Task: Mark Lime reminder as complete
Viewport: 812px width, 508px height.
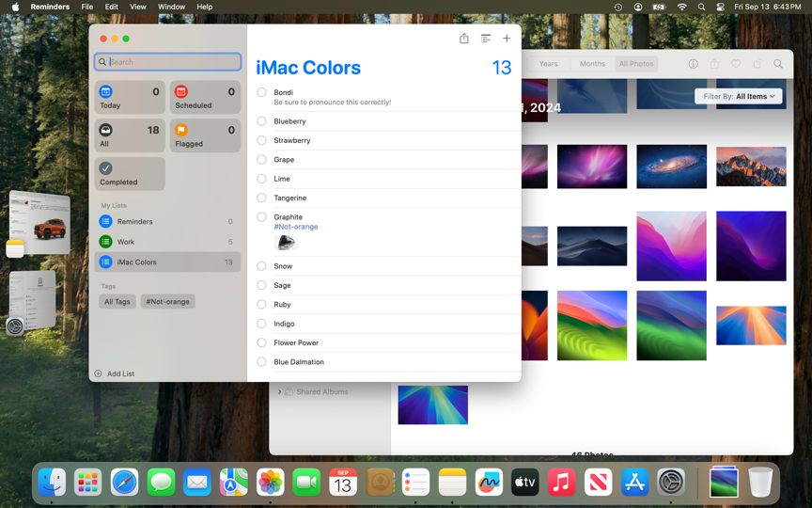Action: (261, 179)
